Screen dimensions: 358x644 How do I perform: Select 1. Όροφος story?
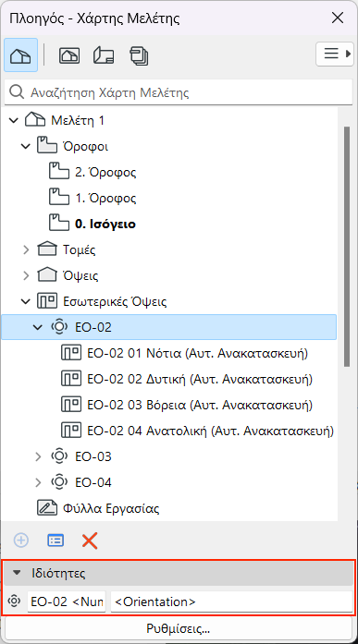click(105, 199)
